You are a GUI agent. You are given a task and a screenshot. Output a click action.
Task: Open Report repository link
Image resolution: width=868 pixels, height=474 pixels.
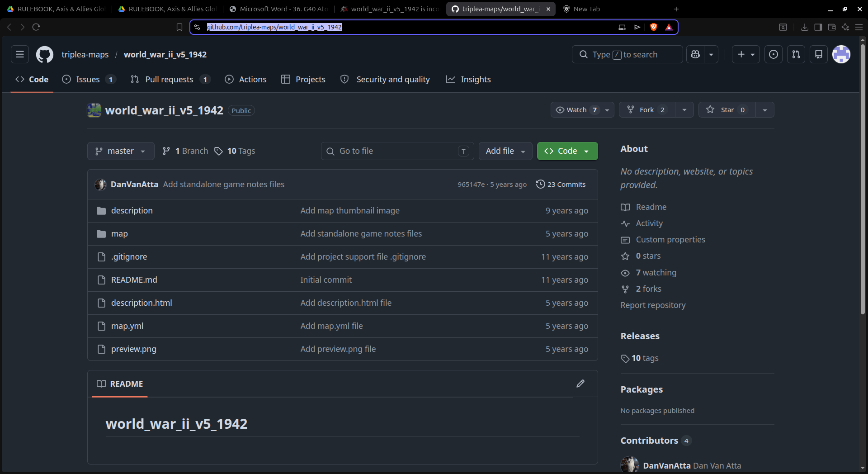click(x=653, y=305)
